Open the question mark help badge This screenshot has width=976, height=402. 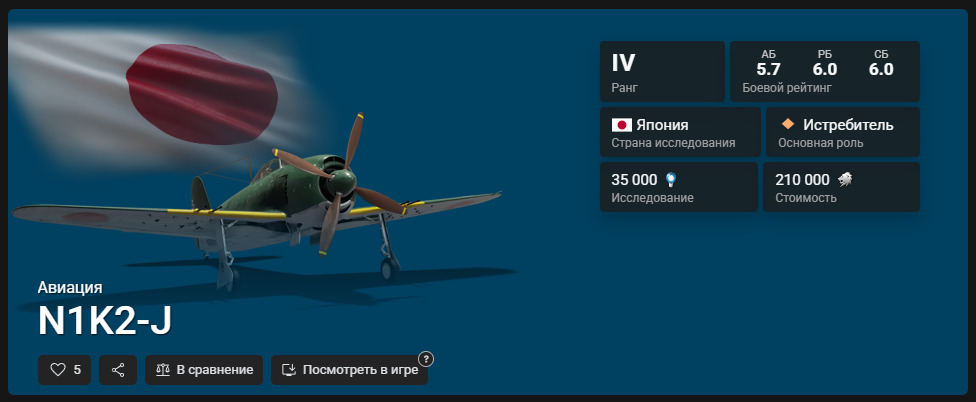[426, 359]
